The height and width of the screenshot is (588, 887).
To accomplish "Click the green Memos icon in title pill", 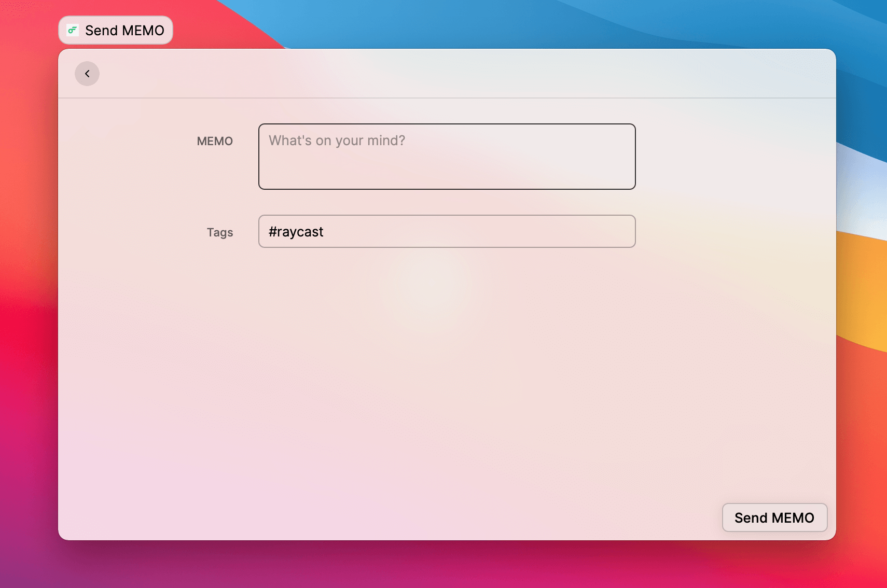I will click(73, 30).
